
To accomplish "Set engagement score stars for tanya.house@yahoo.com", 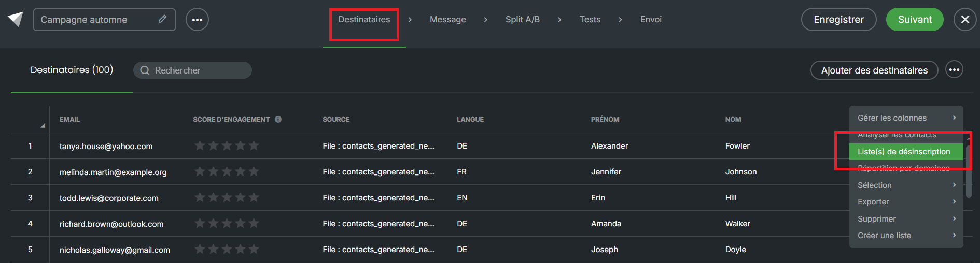I will (x=227, y=146).
